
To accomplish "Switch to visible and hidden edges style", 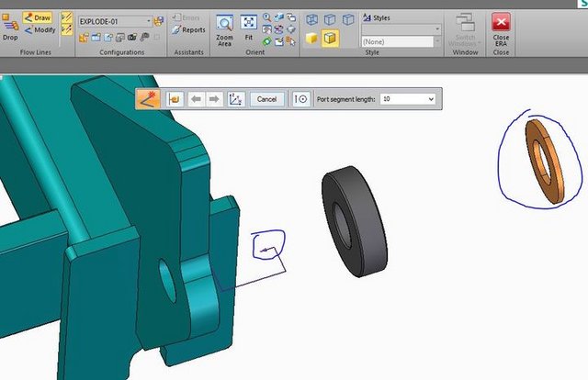I will coord(330,19).
